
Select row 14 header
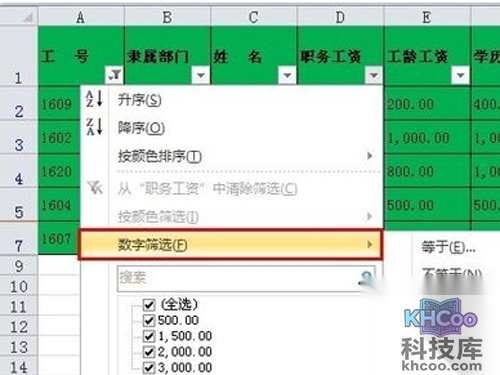[x=19, y=366]
